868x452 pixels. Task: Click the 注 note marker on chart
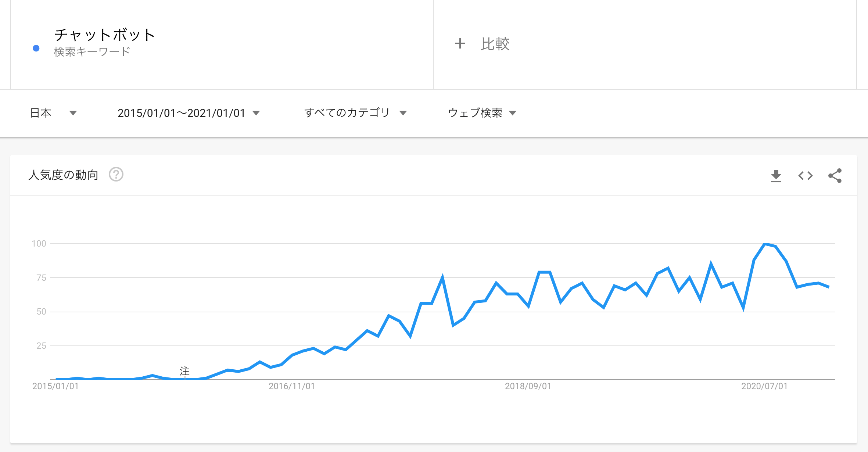click(184, 371)
